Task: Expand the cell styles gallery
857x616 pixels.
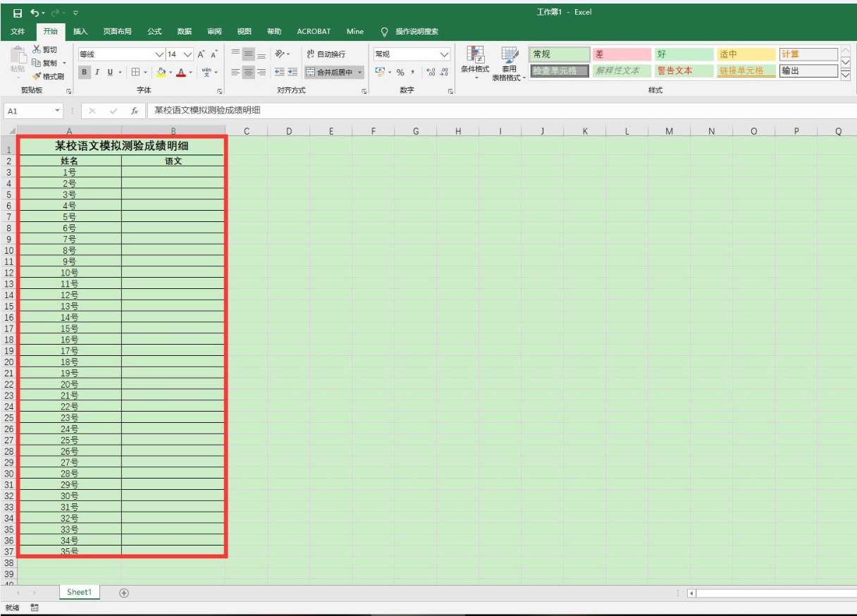Action: (x=846, y=75)
